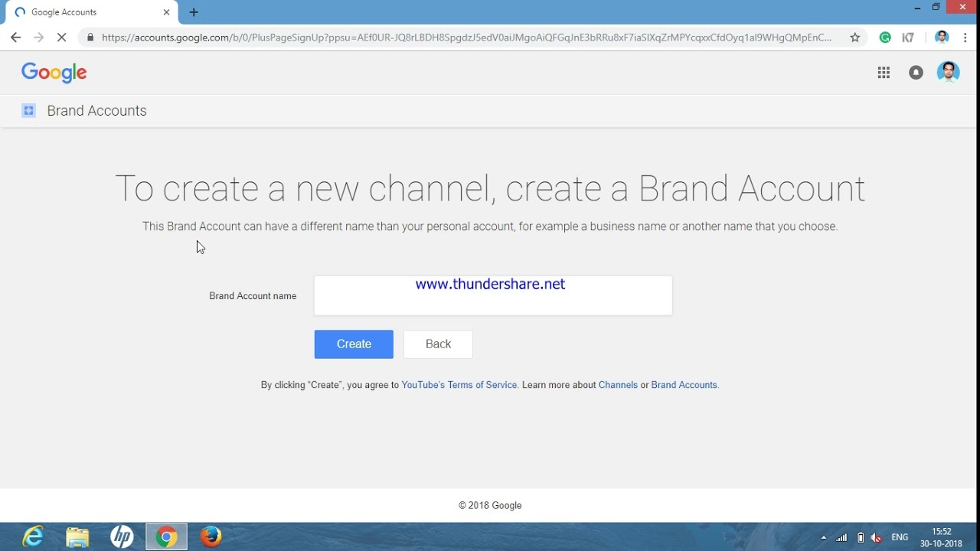Click the Brand Account name label

tap(253, 296)
